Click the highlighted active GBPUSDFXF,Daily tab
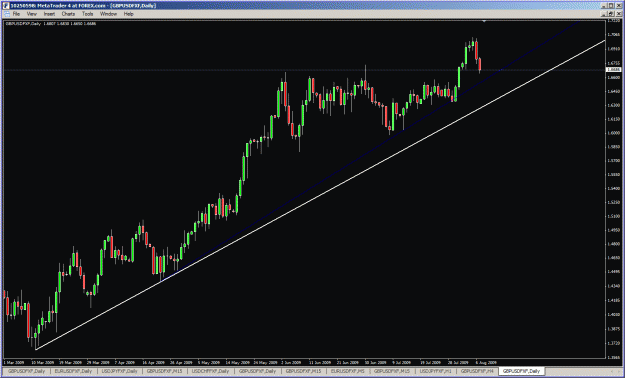625x378 pixels. [x=521, y=371]
